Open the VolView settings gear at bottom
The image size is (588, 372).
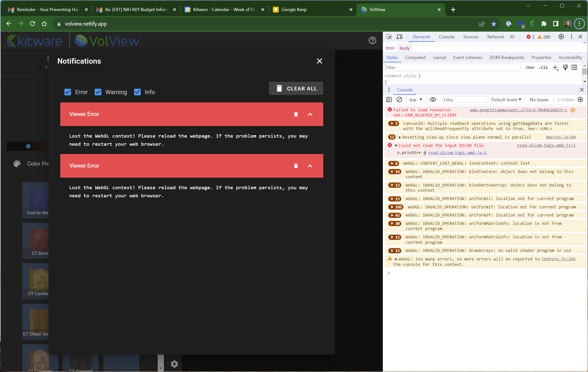(174, 364)
